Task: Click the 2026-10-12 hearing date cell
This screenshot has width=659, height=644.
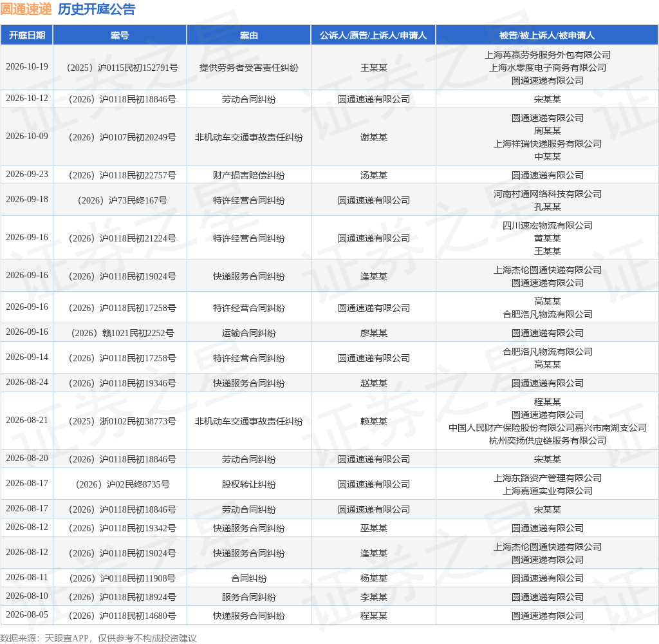Action: pos(27,99)
